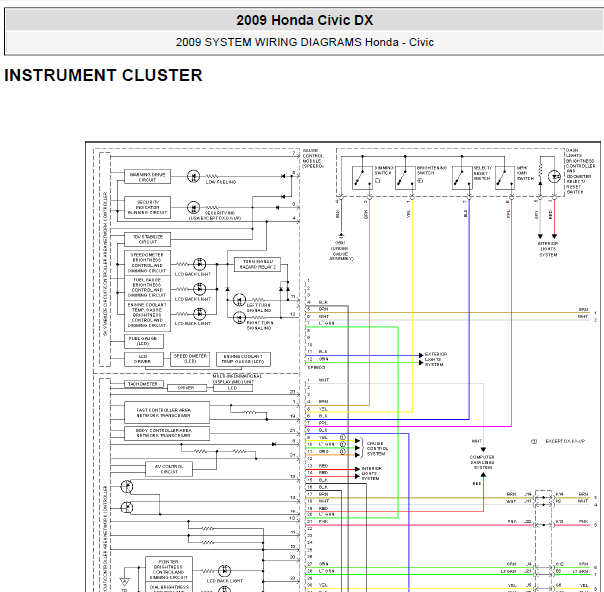
Task: Click 'G501 (UNDER GAUGE ASSEMBLY)' label
Action: click(x=341, y=251)
